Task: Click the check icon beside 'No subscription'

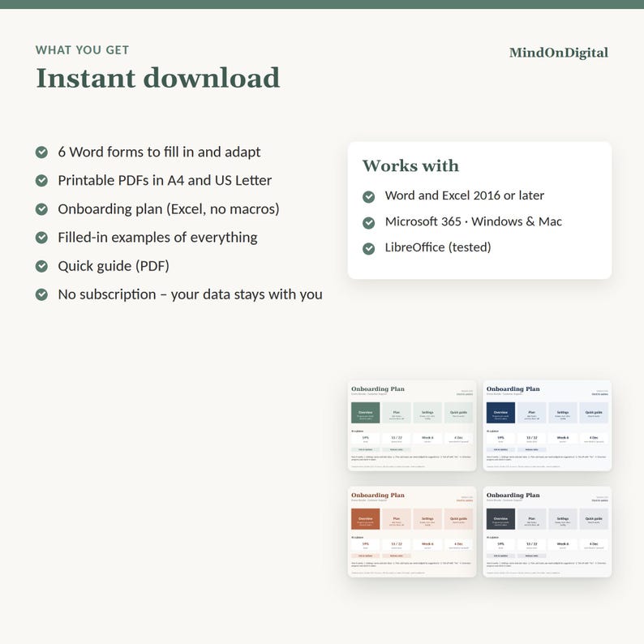Action: [x=41, y=294]
